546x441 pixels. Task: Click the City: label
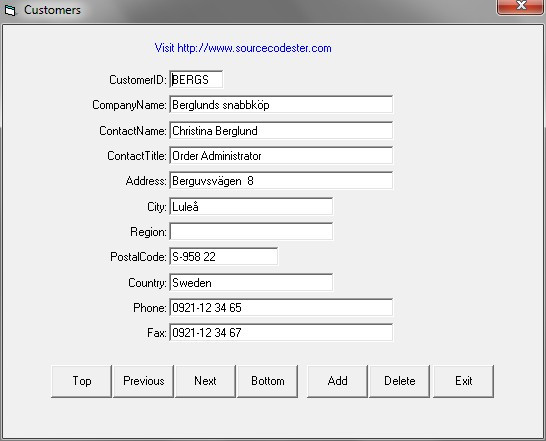[x=157, y=207]
